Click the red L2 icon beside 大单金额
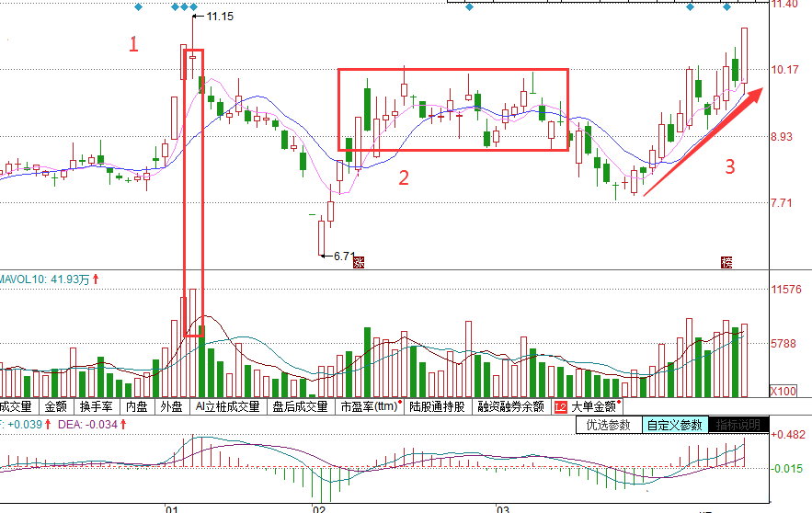 560,406
